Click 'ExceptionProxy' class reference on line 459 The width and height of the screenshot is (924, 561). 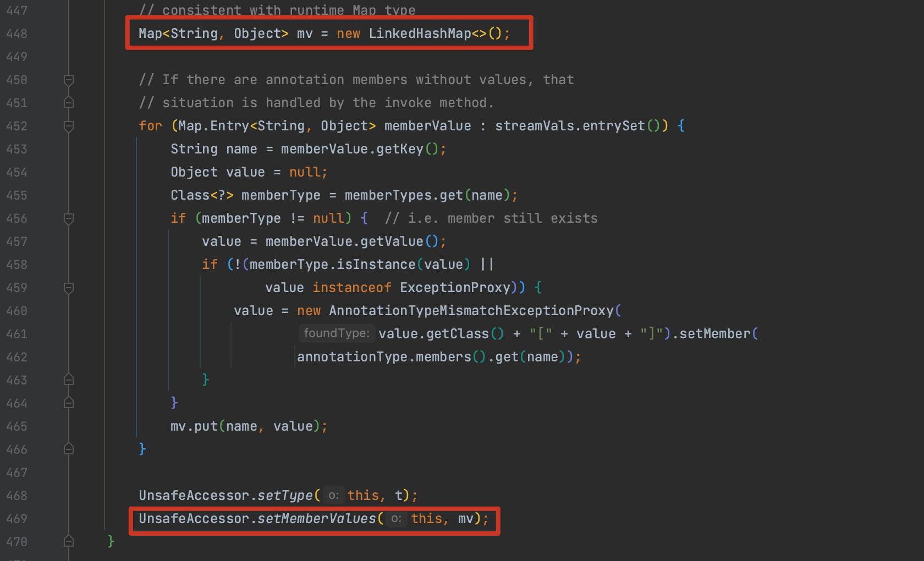click(x=455, y=288)
